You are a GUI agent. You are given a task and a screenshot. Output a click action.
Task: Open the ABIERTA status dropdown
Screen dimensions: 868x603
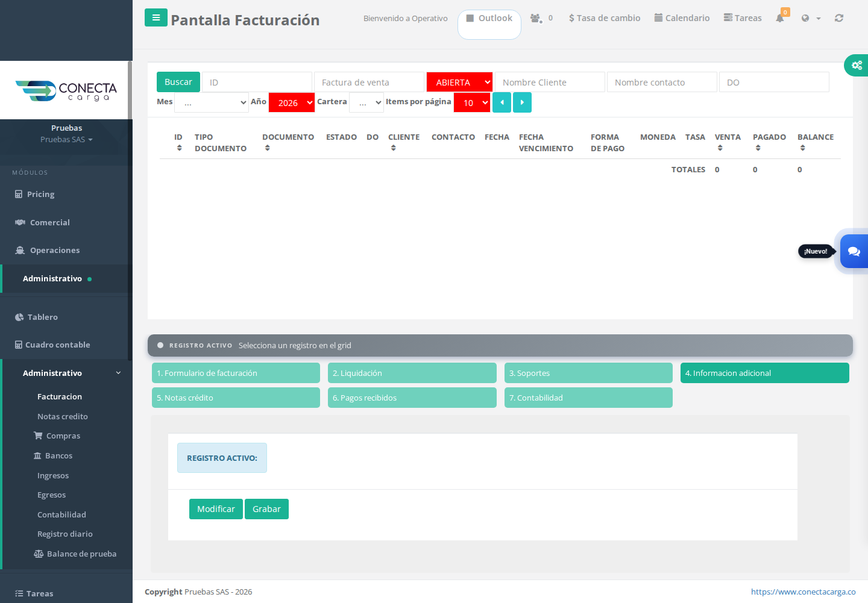(459, 82)
